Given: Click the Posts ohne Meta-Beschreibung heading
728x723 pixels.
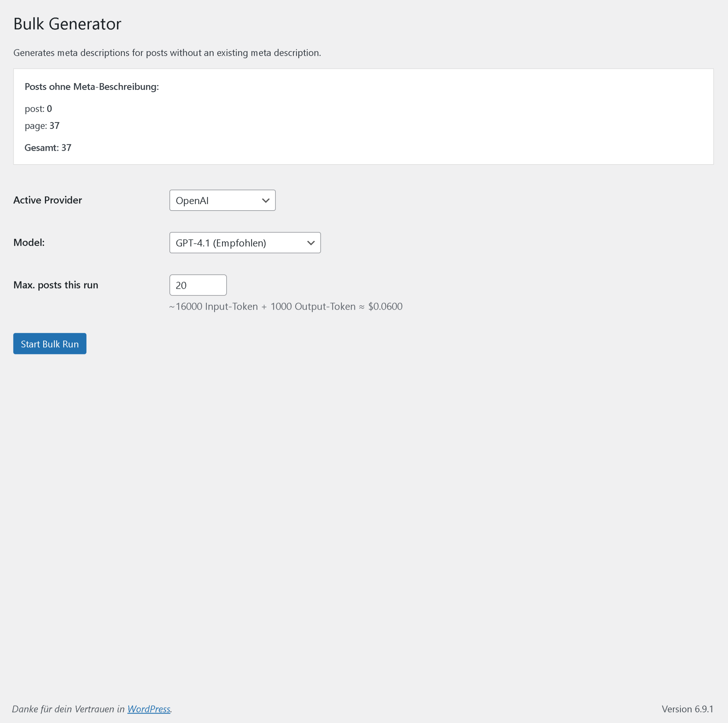Looking at the screenshot, I should pyautogui.click(x=92, y=86).
